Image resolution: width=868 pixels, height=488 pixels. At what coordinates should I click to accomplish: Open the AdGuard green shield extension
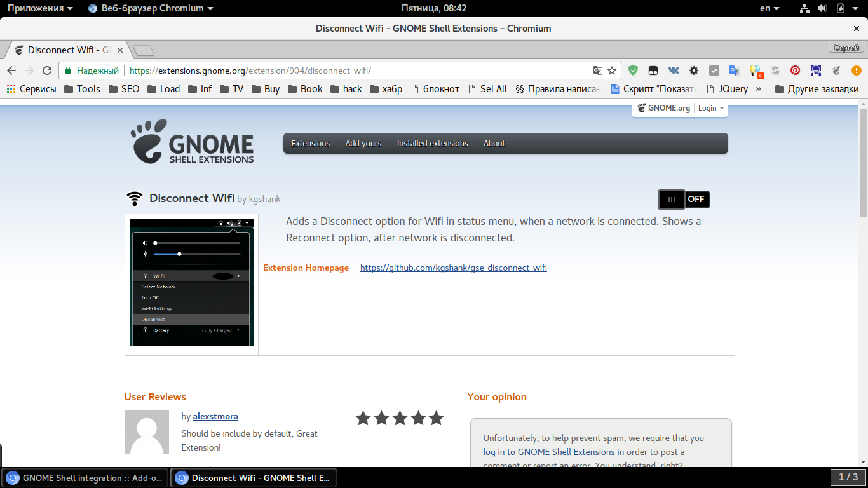(x=633, y=71)
